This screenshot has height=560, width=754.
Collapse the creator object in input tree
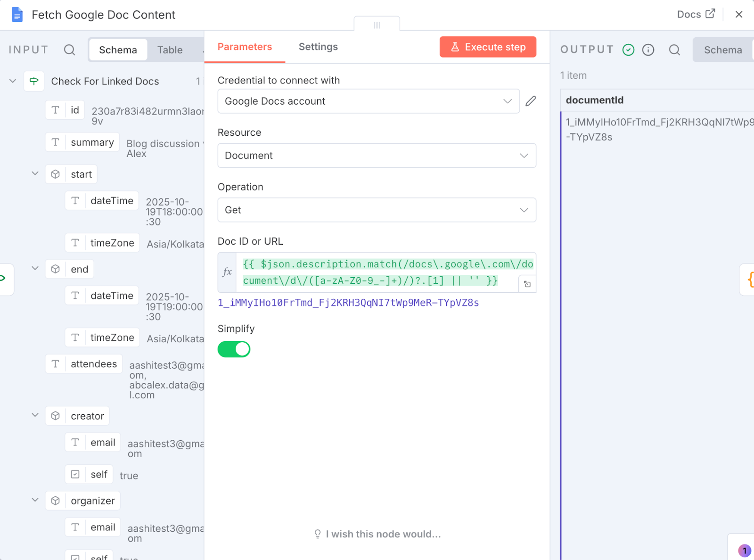pyautogui.click(x=35, y=415)
